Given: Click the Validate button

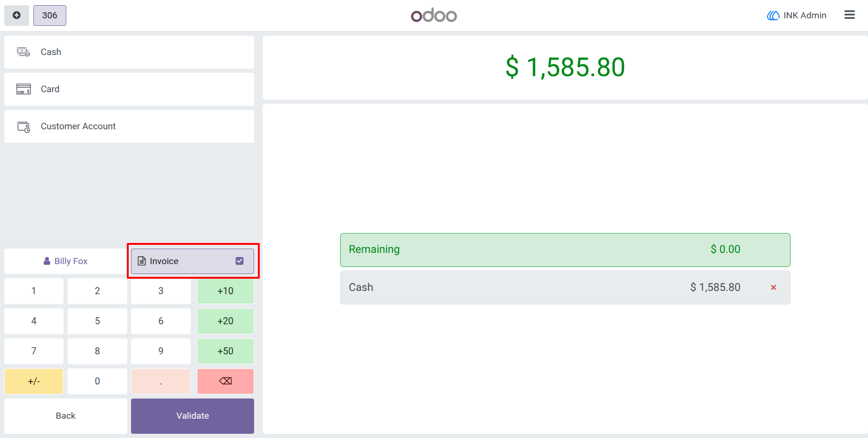Looking at the screenshot, I should pos(193,416).
